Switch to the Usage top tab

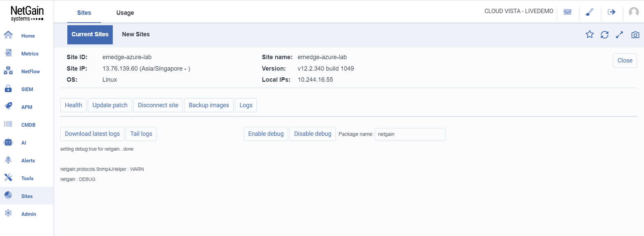pyautogui.click(x=125, y=13)
